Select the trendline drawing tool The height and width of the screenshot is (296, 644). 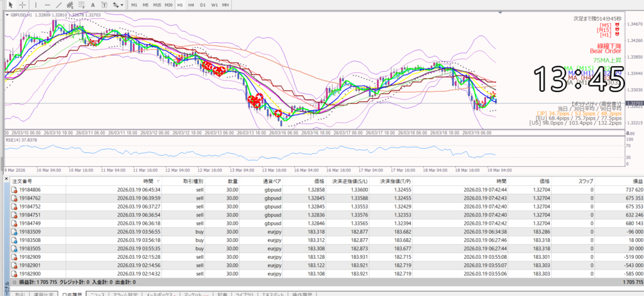[x=58, y=4]
